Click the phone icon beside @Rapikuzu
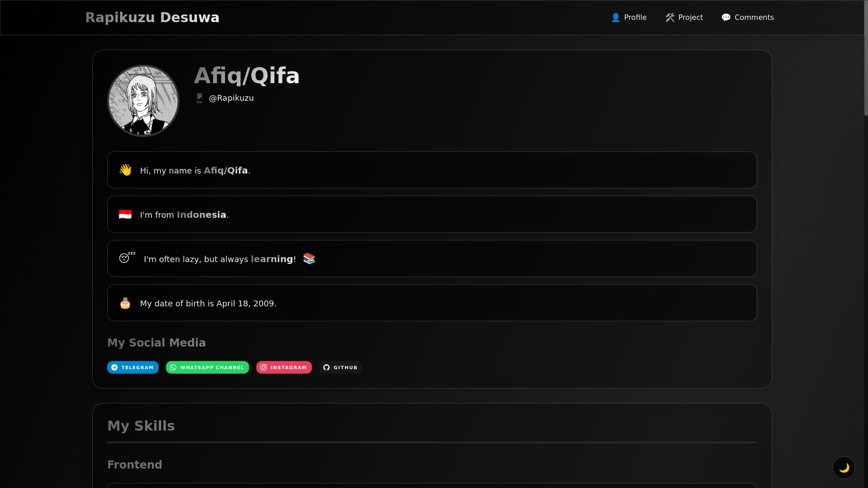 199,98
